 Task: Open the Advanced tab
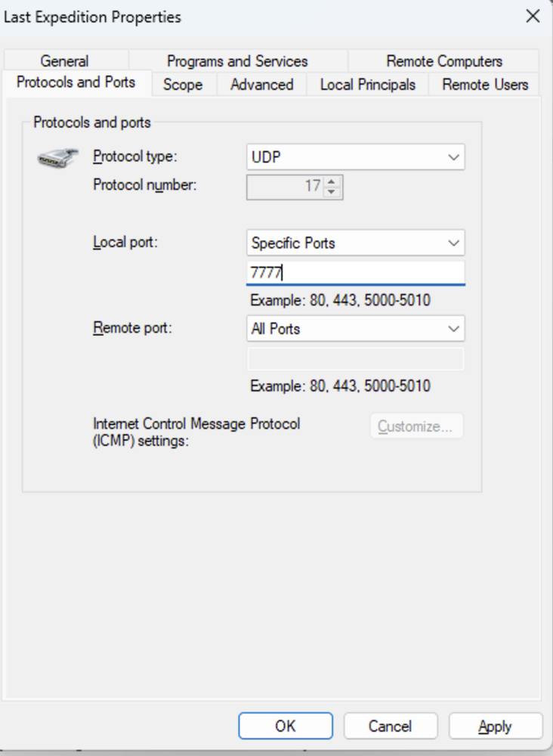[262, 85]
